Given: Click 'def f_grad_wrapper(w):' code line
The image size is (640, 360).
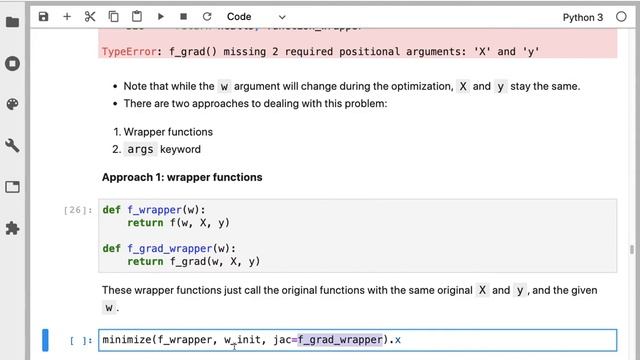Looking at the screenshot, I should coord(169,248).
